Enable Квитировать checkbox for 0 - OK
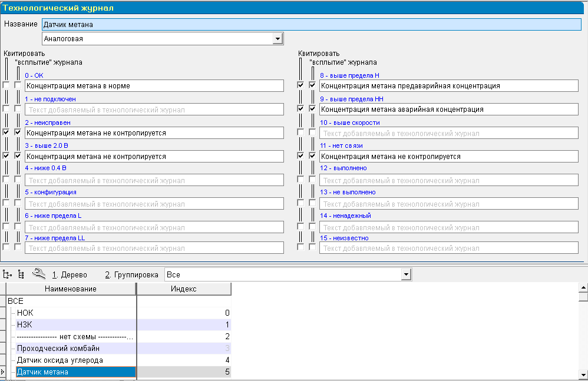The image size is (588, 381). point(6,85)
